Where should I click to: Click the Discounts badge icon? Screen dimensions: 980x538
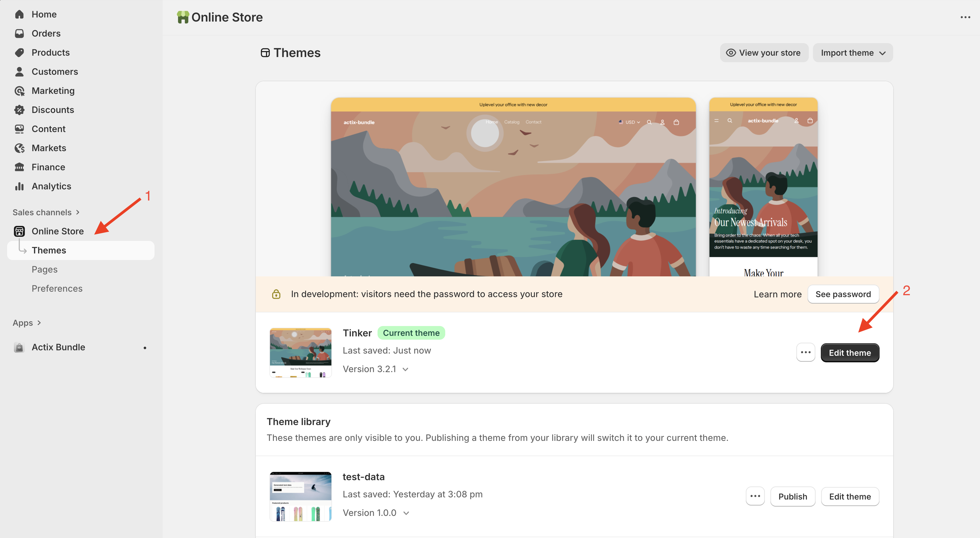pyautogui.click(x=19, y=110)
